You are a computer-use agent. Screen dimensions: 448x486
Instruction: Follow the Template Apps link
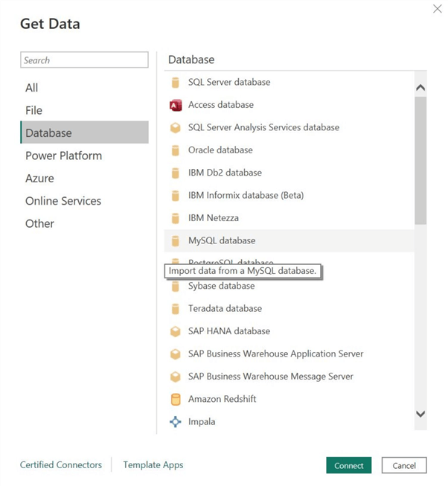click(x=153, y=465)
